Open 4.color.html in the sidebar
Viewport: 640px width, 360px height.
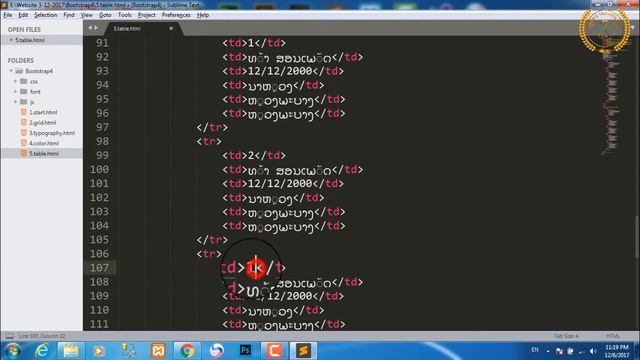(x=44, y=143)
